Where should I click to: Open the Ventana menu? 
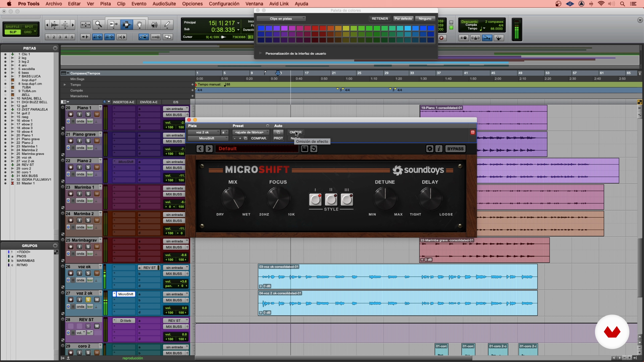click(254, 4)
